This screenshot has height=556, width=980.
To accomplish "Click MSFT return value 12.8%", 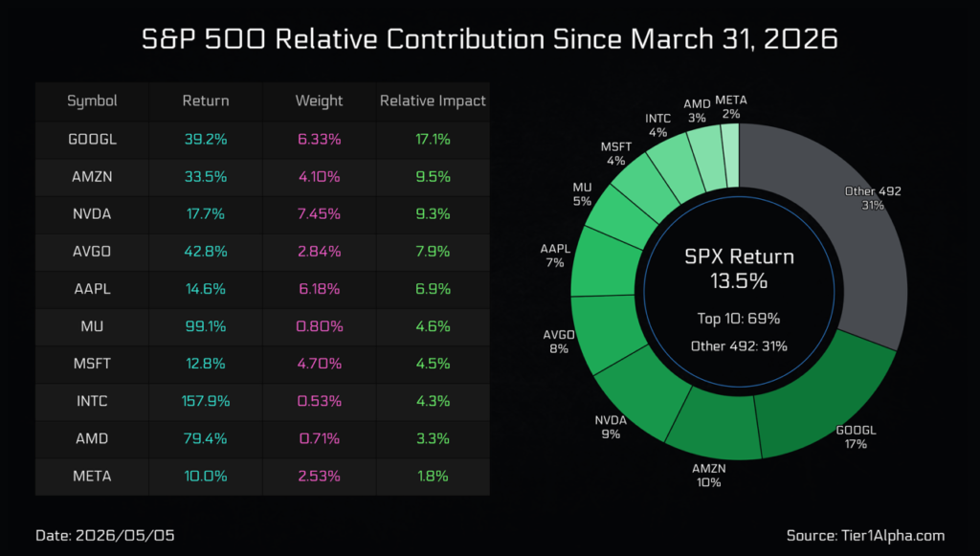I will pos(206,364).
